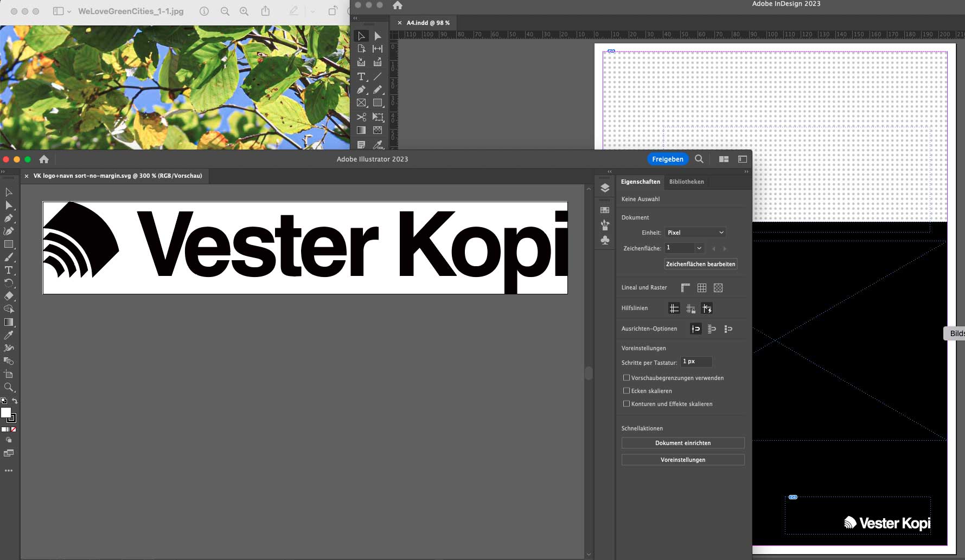The image size is (965, 560).
Task: Select the Eraser tool in Illustrator
Action: pos(9,297)
